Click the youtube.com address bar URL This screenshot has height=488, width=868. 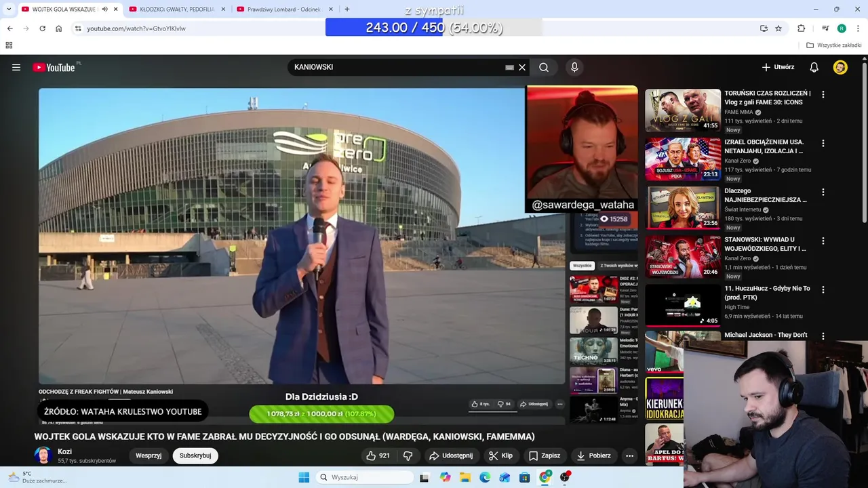[x=136, y=28]
